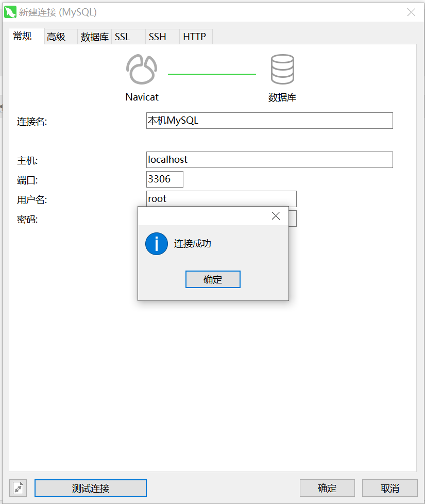Click the blue info icon in the message dialog
The width and height of the screenshot is (425, 504).
(156, 244)
